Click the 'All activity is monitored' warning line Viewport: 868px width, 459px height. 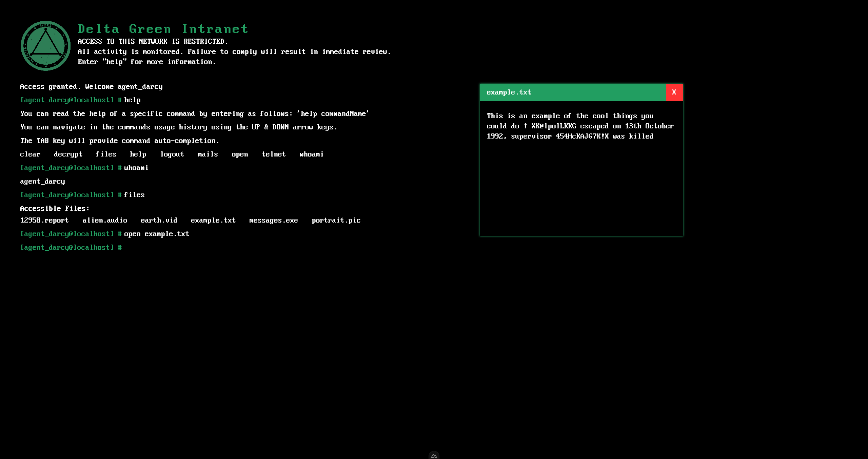pyautogui.click(x=234, y=51)
